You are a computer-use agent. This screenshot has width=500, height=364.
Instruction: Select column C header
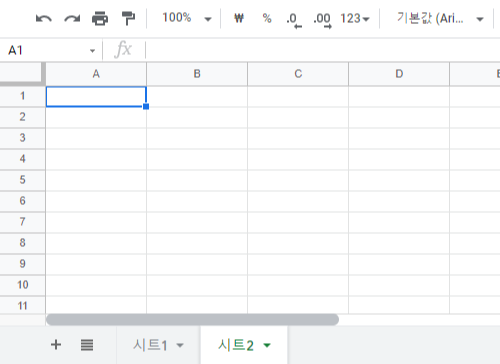[x=298, y=74]
